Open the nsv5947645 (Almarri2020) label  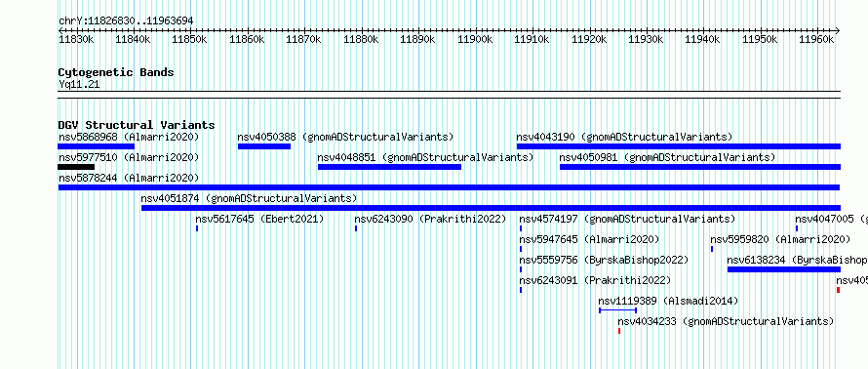click(589, 239)
